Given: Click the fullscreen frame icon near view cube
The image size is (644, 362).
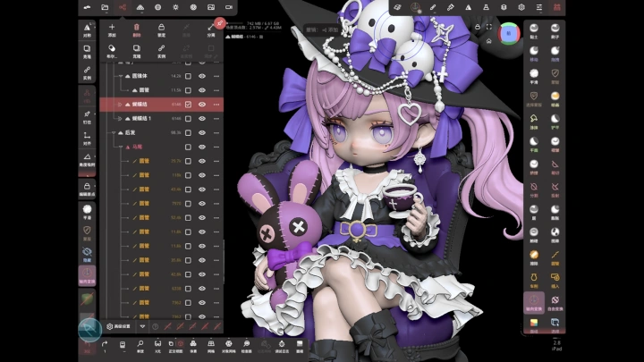Looking at the screenshot, I should (x=488, y=27).
